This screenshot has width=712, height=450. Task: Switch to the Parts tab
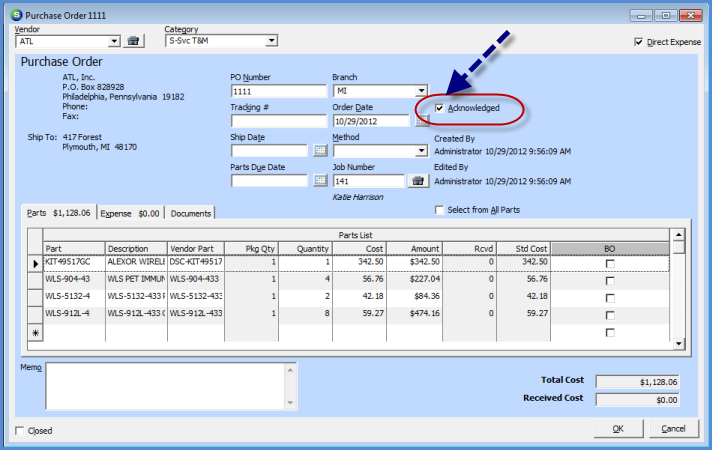59,213
